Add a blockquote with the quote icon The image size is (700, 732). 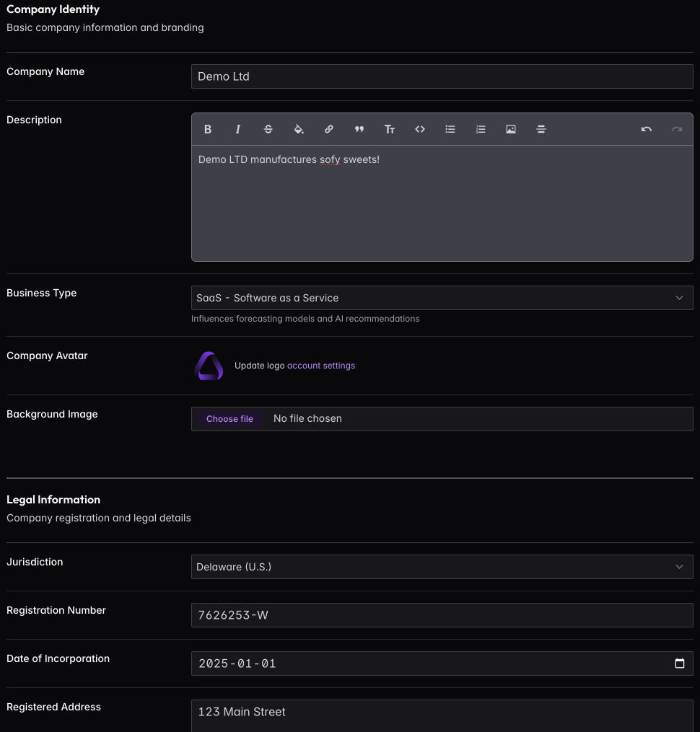pos(359,129)
